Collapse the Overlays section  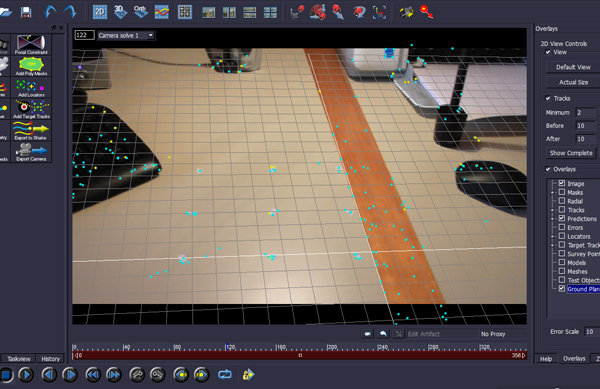(x=548, y=169)
